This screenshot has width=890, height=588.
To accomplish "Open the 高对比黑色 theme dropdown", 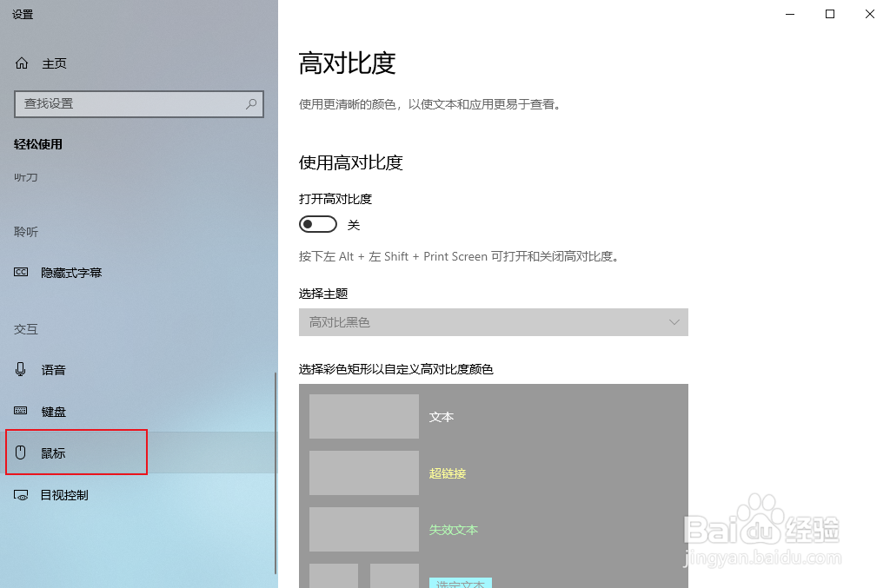I will point(494,321).
